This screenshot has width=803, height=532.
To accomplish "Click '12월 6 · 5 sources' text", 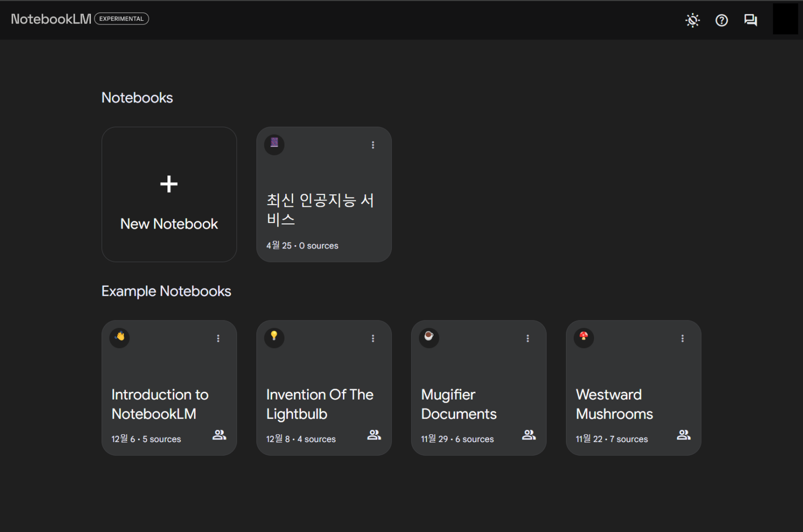I will pyautogui.click(x=146, y=439).
